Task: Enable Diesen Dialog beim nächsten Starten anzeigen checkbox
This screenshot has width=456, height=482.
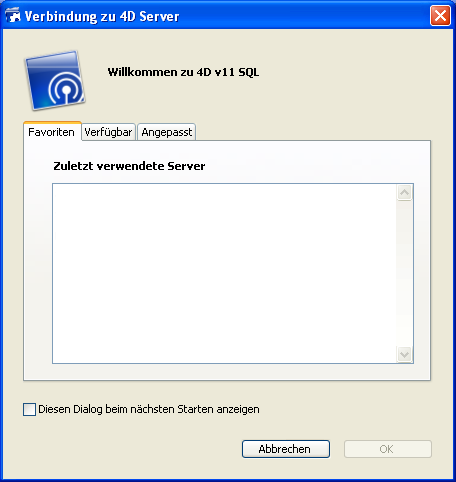Action: (x=29, y=409)
